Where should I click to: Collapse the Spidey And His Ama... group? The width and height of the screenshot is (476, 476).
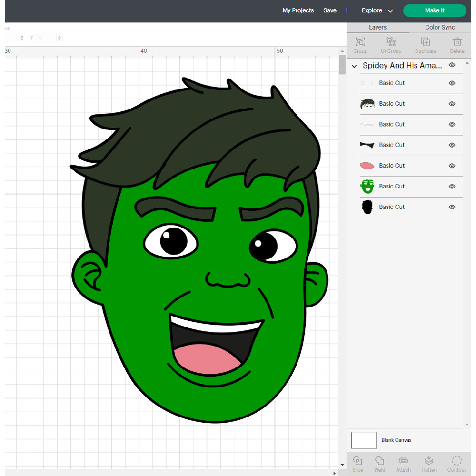point(354,66)
